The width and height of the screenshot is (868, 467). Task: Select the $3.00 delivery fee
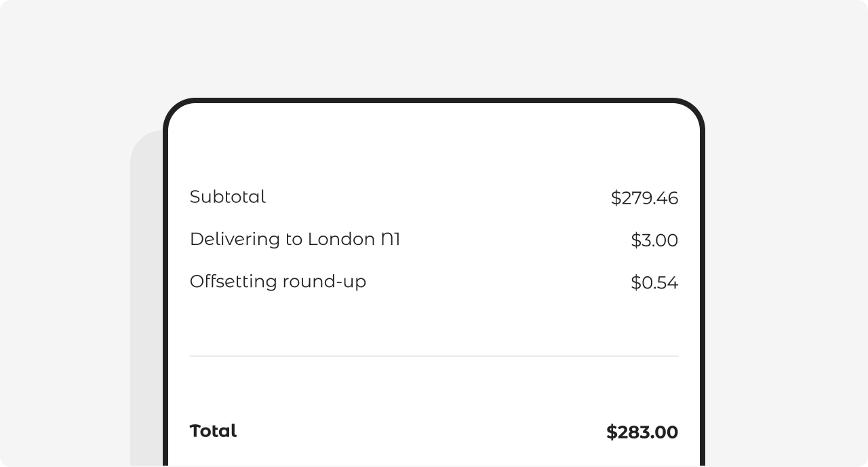[654, 240]
